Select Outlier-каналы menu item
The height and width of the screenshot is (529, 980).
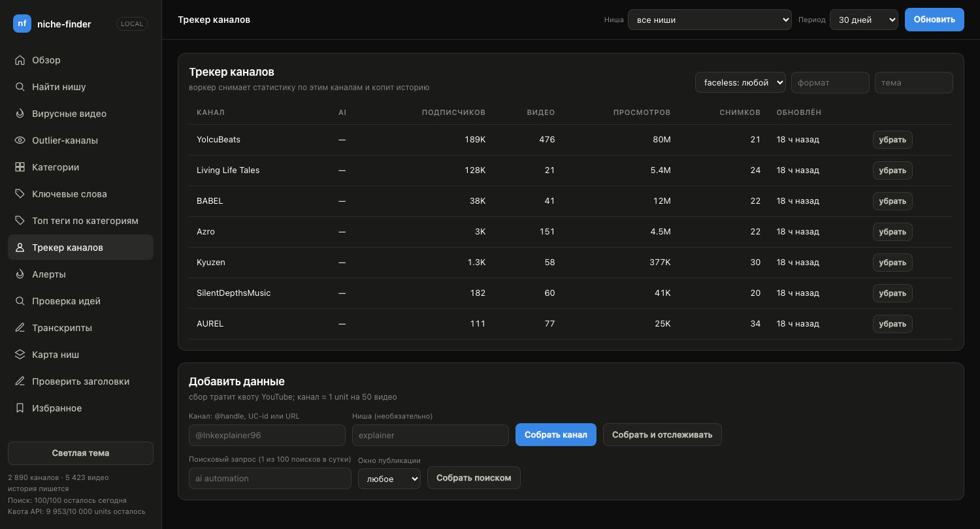click(80, 140)
